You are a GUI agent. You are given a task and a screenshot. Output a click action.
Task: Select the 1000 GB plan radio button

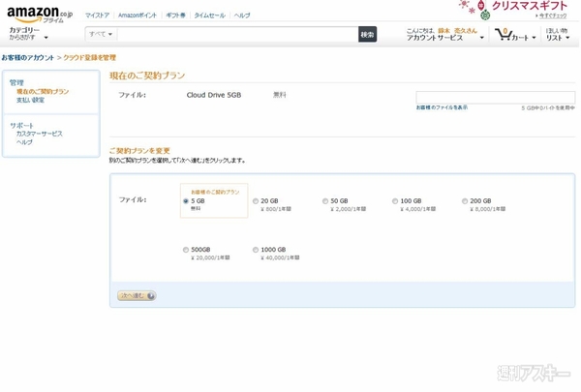(256, 250)
